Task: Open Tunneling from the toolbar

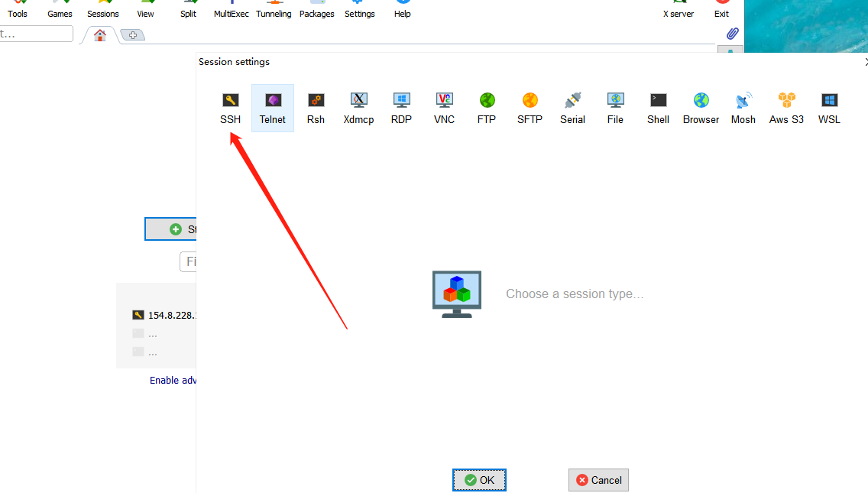Action: (x=274, y=10)
